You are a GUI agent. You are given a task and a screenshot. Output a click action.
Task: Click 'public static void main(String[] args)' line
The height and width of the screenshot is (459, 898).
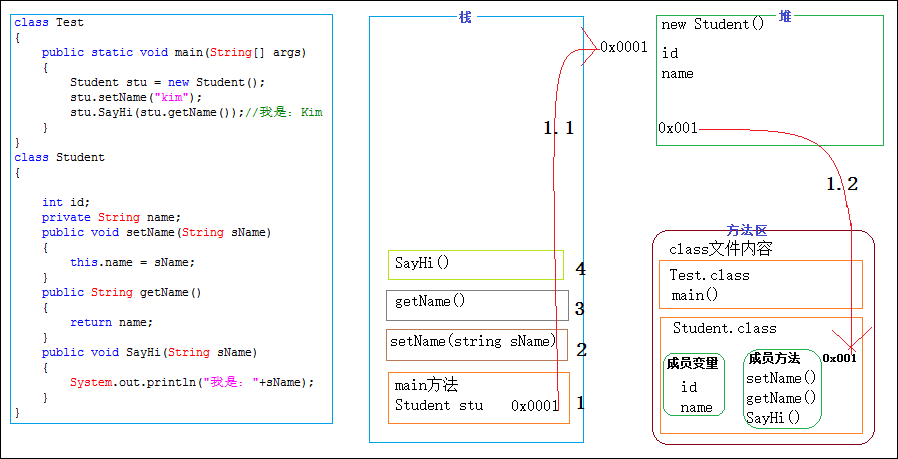pos(174,53)
